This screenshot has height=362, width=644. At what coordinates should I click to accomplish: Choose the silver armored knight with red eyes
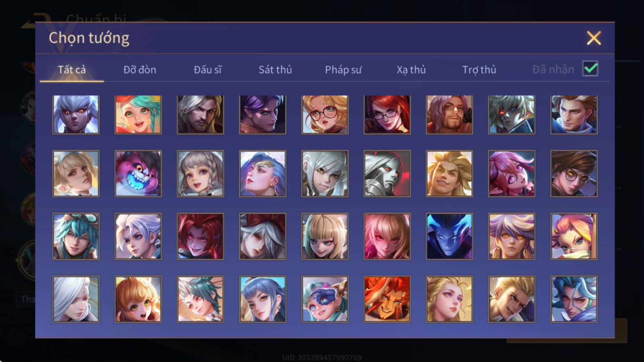pos(387,173)
